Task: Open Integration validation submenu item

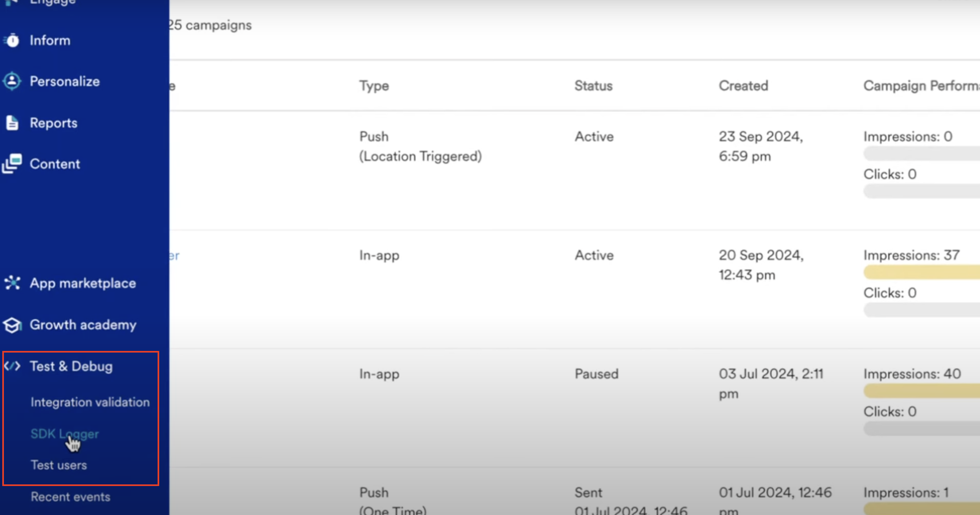Action: click(90, 402)
